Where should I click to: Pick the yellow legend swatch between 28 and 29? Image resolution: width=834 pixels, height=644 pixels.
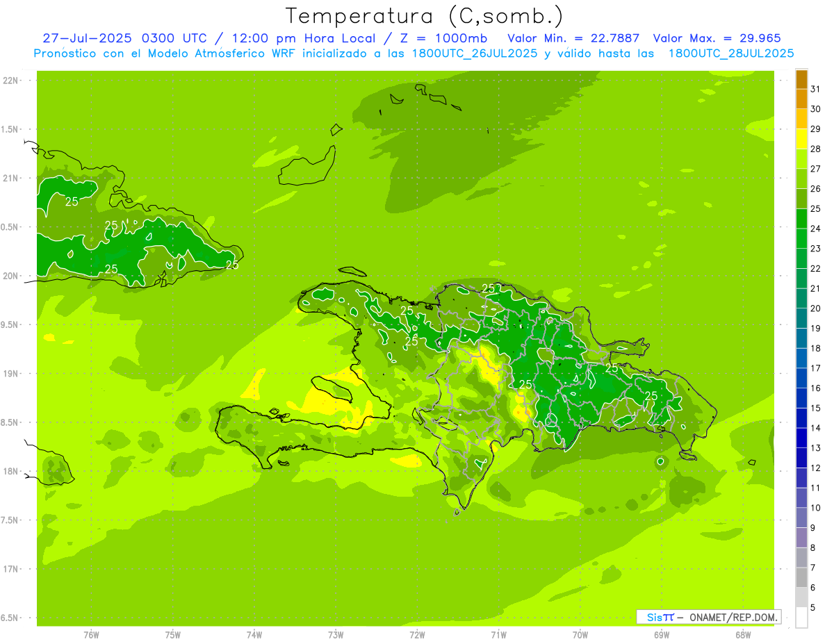tap(801, 139)
